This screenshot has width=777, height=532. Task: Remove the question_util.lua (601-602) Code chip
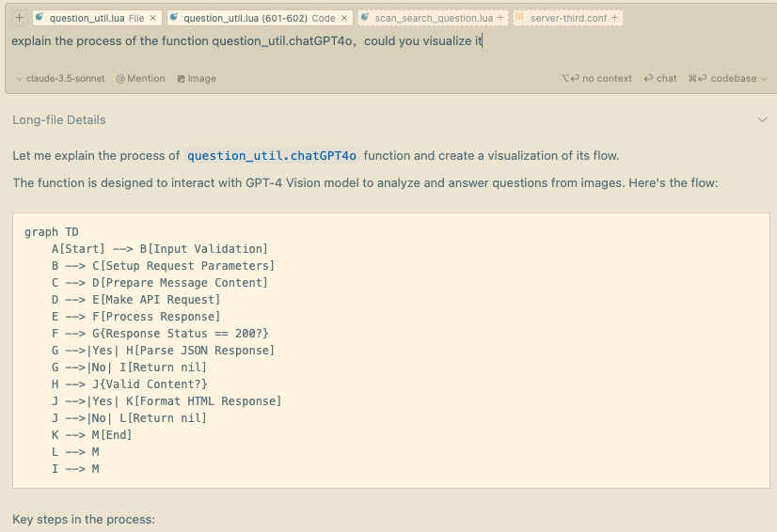[345, 18]
